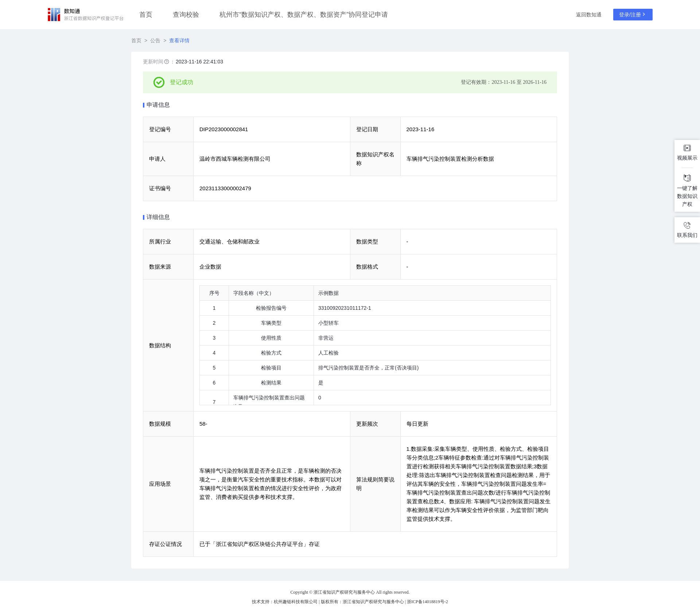This screenshot has width=700, height=613.
Task: Click the 返回数知通 link
Action: pyautogui.click(x=588, y=15)
